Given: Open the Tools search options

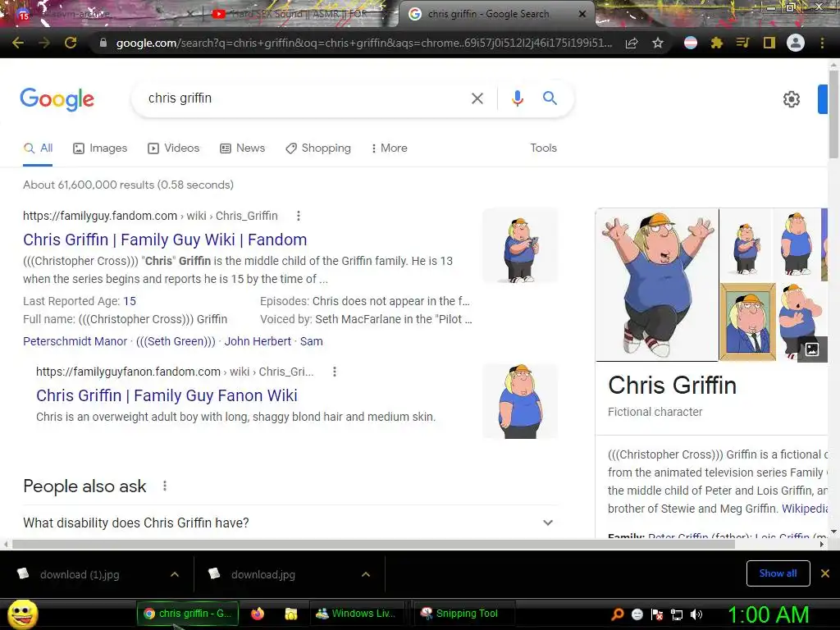Looking at the screenshot, I should coord(543,148).
